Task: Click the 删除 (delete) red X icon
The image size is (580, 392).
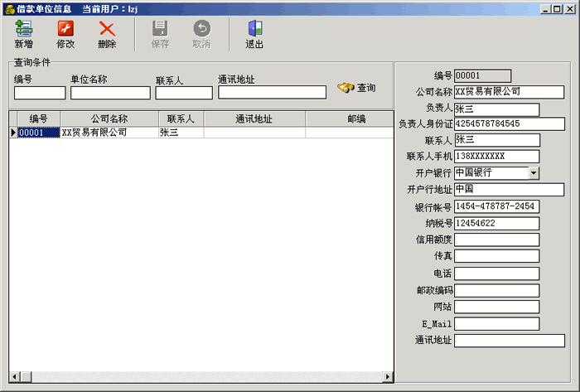Action: click(107, 29)
